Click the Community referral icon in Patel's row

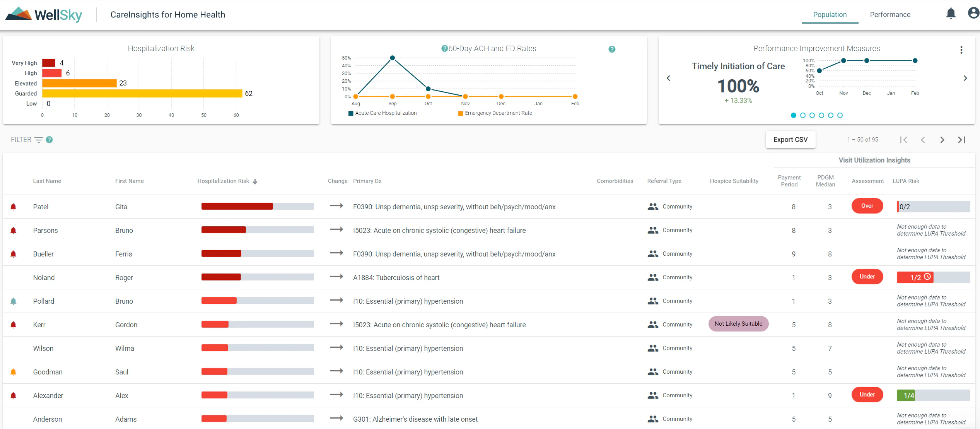(652, 207)
